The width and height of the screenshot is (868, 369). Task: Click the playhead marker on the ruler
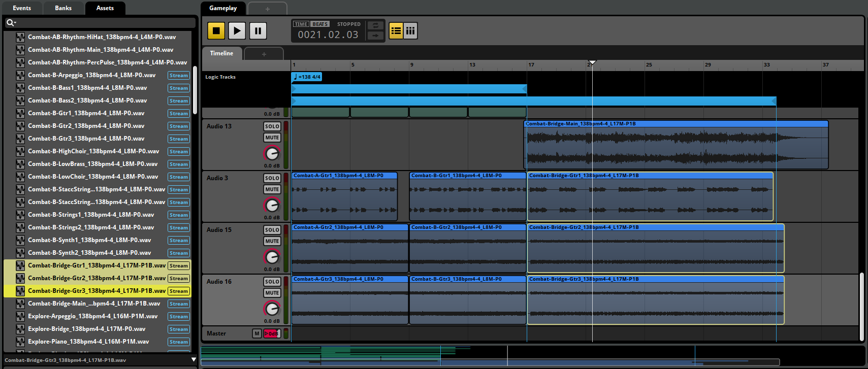(592, 62)
